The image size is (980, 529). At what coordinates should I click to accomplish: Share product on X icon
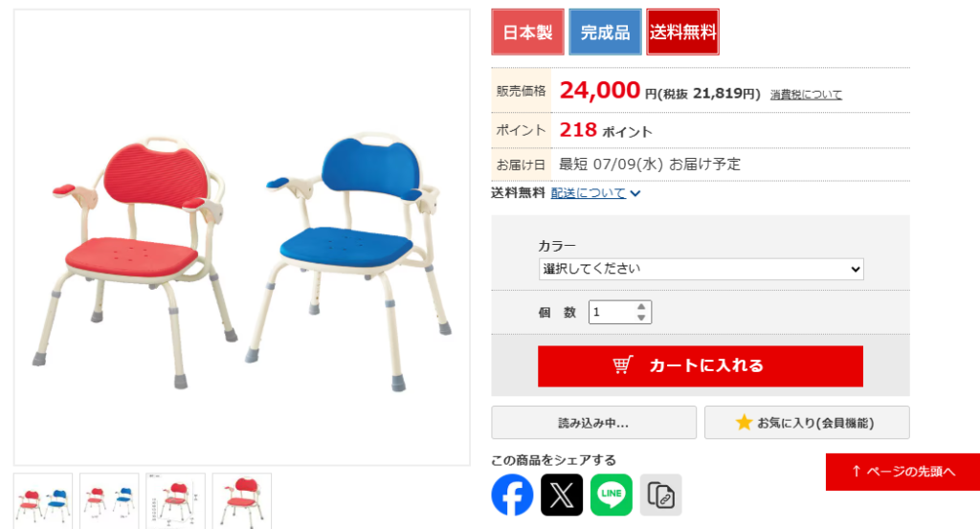(561, 495)
